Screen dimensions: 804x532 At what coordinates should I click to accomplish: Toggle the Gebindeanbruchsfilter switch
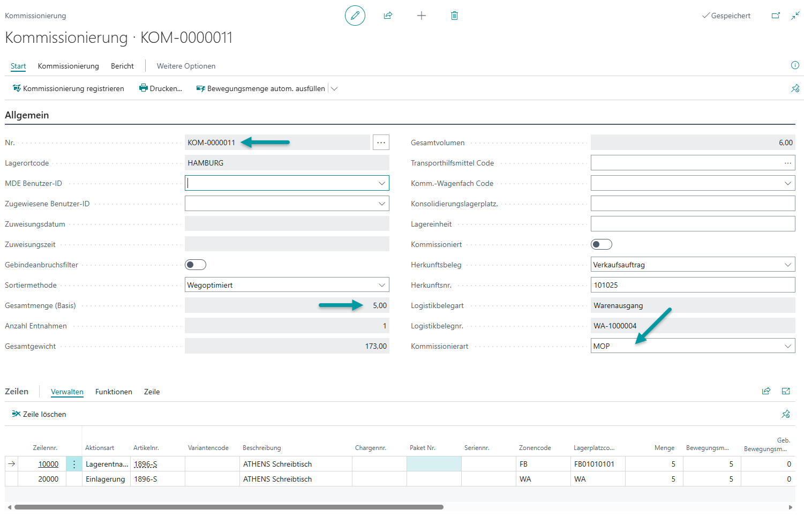[196, 265]
